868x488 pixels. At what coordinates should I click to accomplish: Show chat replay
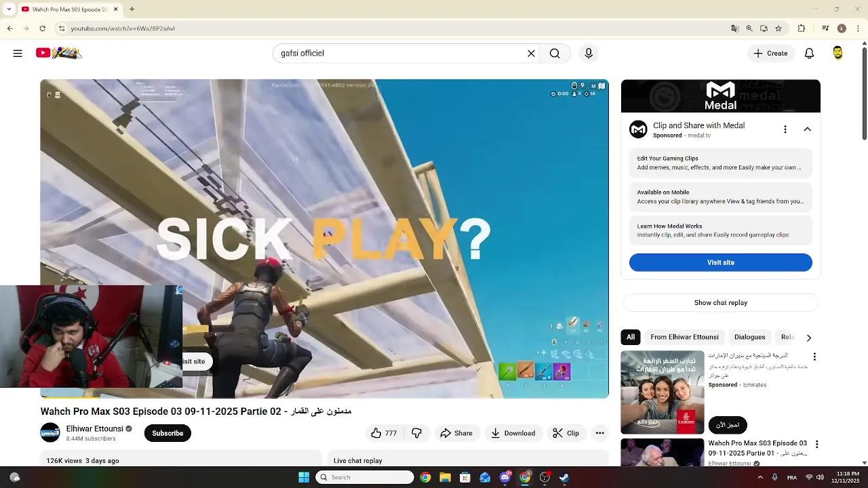click(720, 303)
